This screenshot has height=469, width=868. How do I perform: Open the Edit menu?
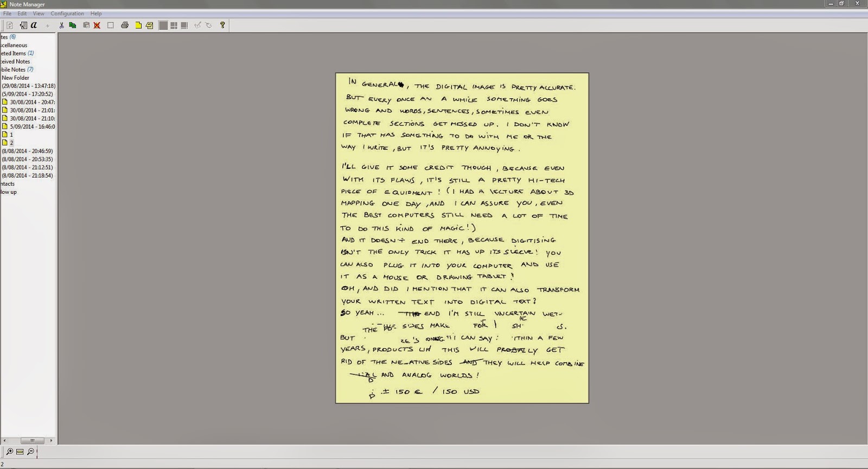point(22,14)
